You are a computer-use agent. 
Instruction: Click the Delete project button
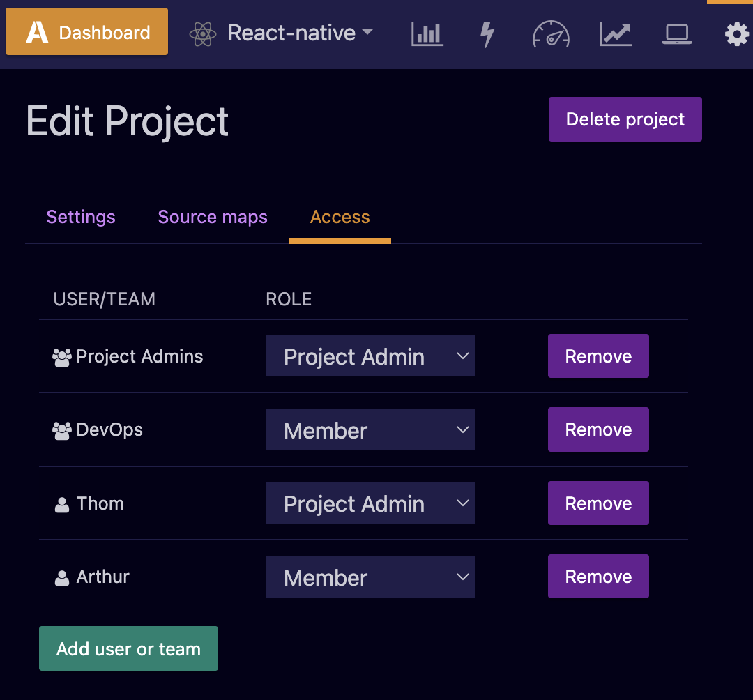625,119
